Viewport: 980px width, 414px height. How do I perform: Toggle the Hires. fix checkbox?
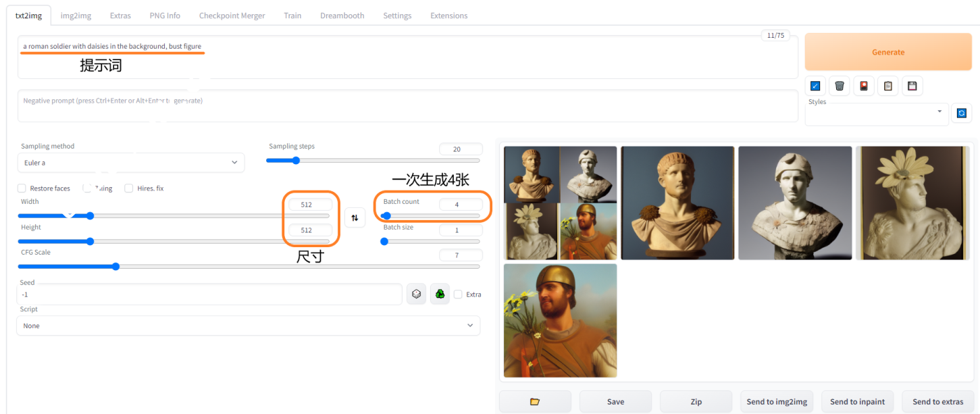tap(129, 188)
